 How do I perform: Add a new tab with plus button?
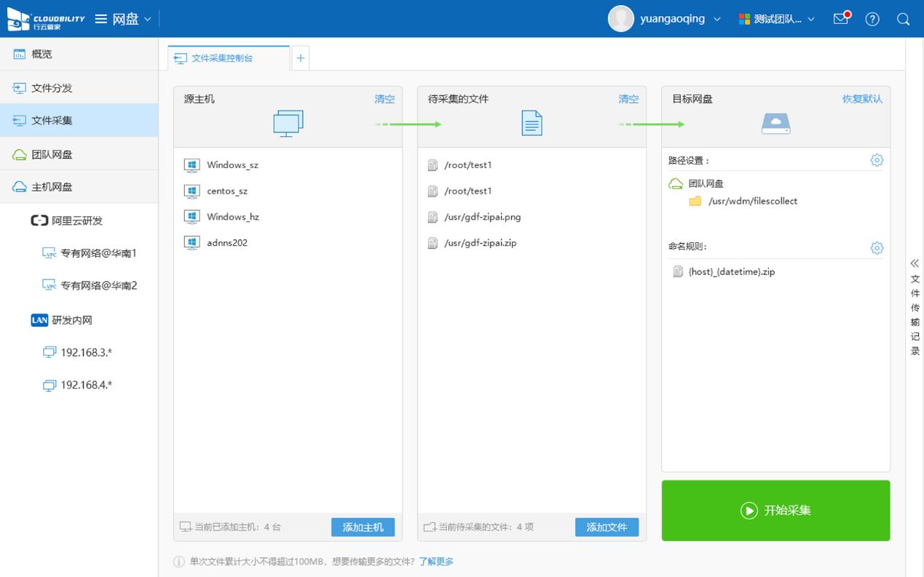tap(300, 58)
